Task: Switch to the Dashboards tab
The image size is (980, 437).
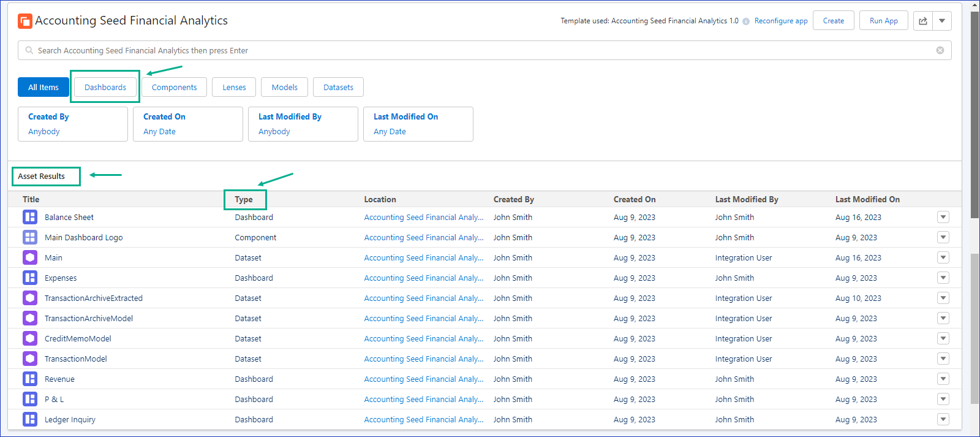Action: point(105,87)
